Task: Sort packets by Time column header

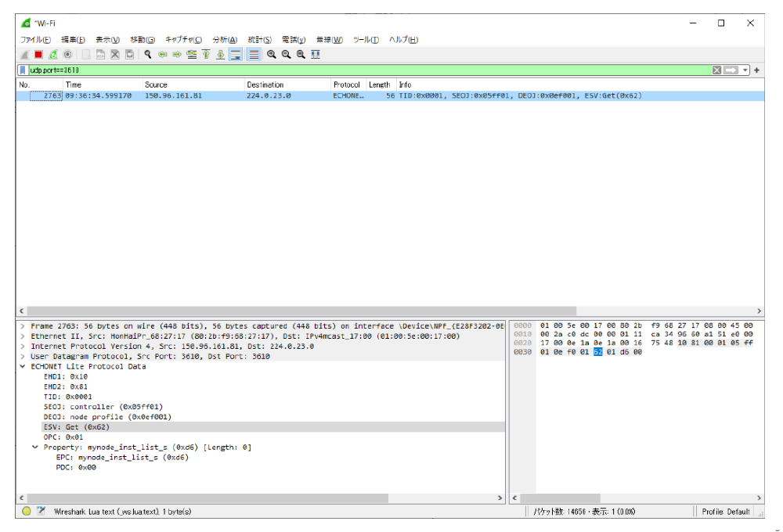Action: pyautogui.click(x=103, y=84)
